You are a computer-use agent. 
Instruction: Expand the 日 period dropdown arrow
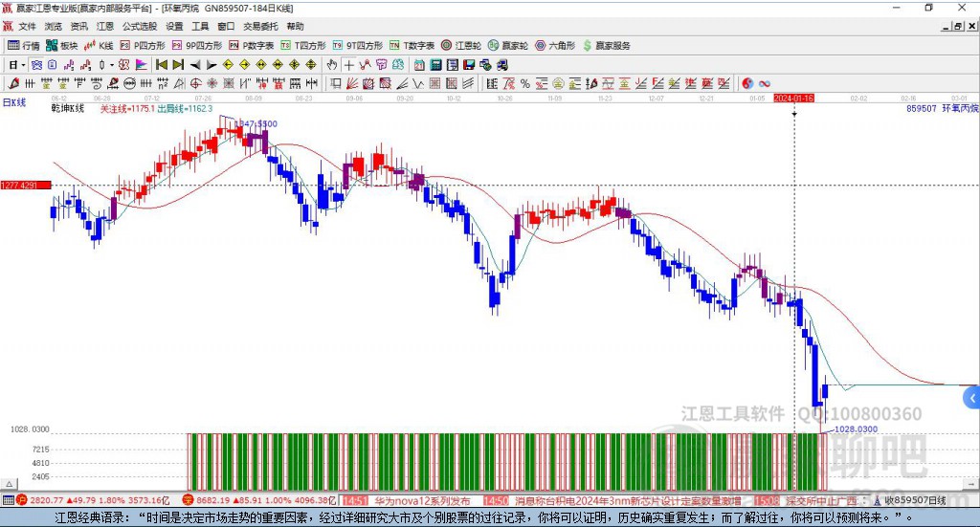coord(22,65)
